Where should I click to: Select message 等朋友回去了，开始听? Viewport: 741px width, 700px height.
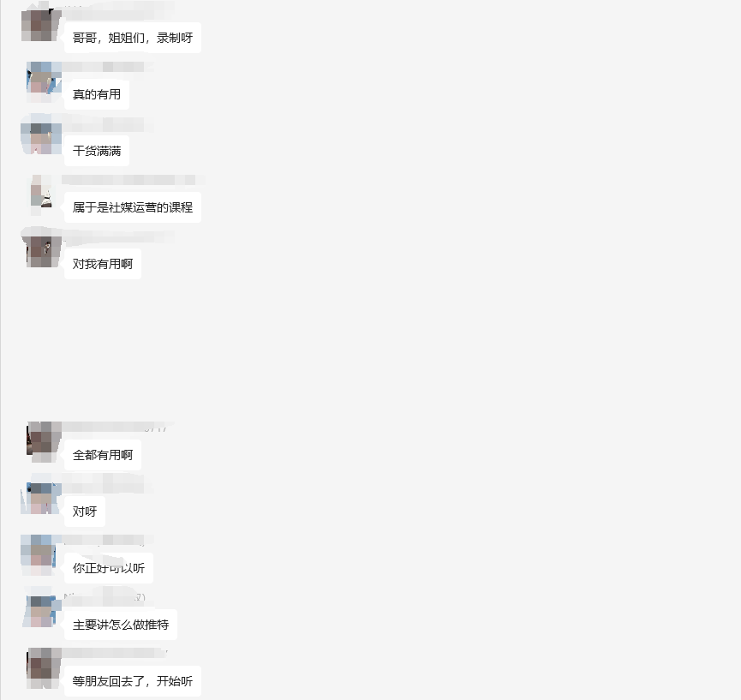click(x=133, y=681)
